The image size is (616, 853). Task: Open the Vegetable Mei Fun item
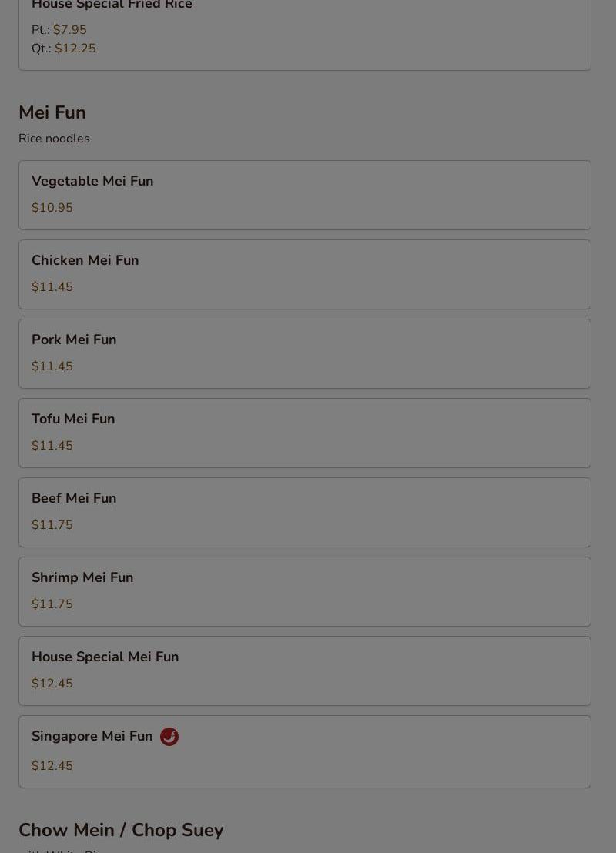(x=305, y=195)
